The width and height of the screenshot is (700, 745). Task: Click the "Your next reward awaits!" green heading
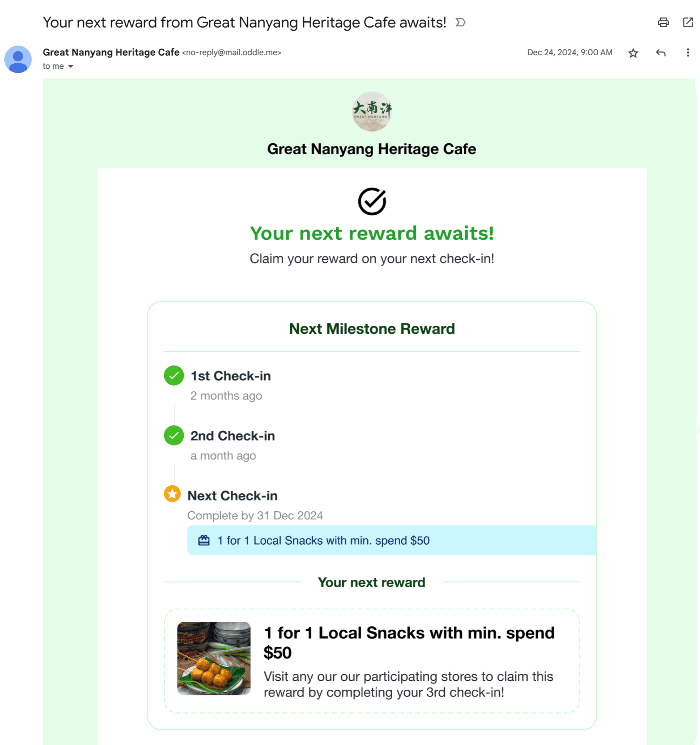click(372, 234)
